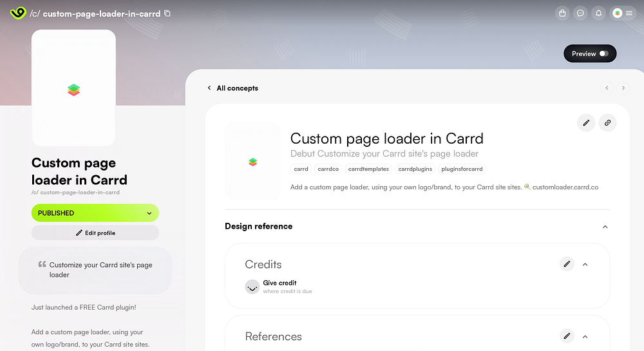Open the PUBLISHED status dropdown
The width and height of the screenshot is (644, 351).
point(95,213)
